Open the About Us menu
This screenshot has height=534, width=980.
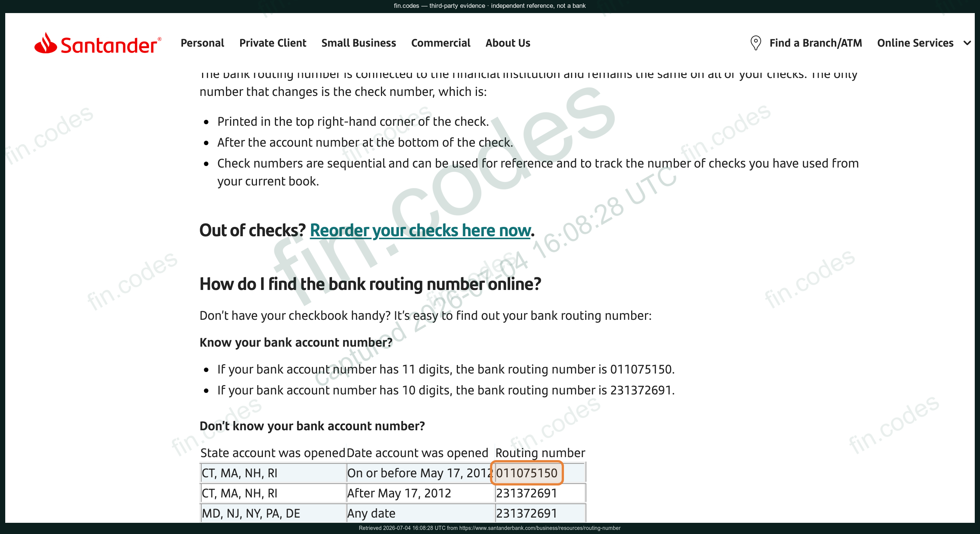coord(508,43)
